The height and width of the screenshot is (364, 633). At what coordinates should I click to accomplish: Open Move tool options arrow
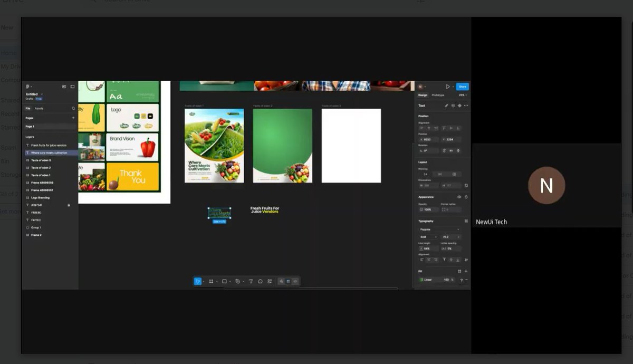click(x=204, y=282)
